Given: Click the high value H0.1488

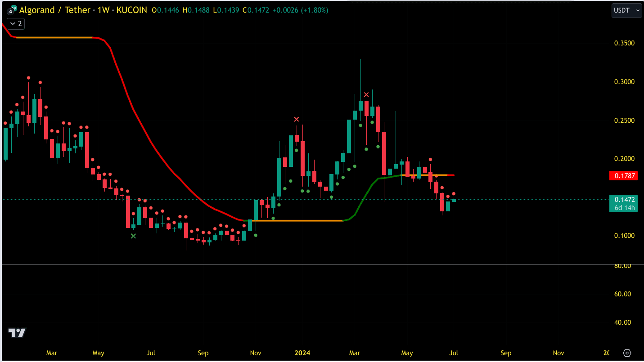Looking at the screenshot, I should 196,10.
